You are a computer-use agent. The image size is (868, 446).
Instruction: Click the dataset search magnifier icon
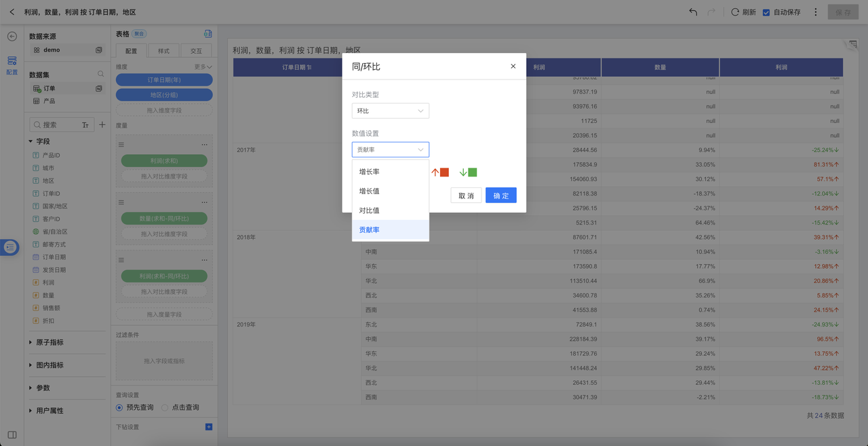coord(100,74)
